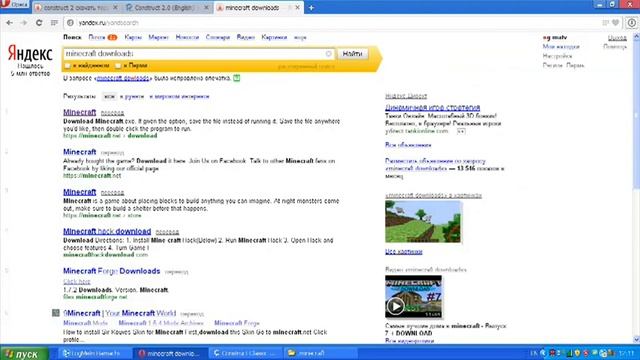Viewport: 640px width, 360px height.
Task: Click the 'Minecraft Forge' sitelink under 9Minecraft
Action: [x=237, y=323]
